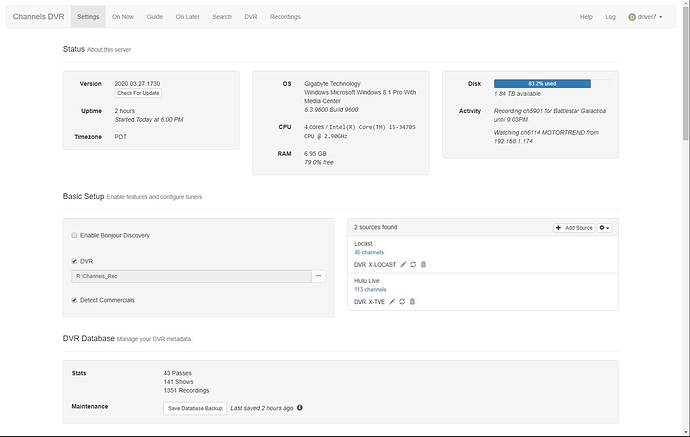Refresh the Hulu Live source
The width and height of the screenshot is (690, 437).
[401, 301]
